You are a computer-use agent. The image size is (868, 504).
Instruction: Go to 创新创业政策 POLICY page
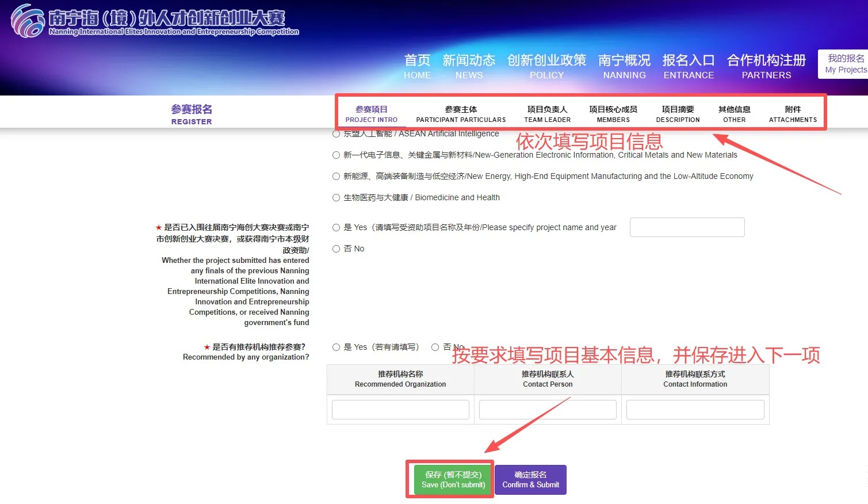pos(546,67)
